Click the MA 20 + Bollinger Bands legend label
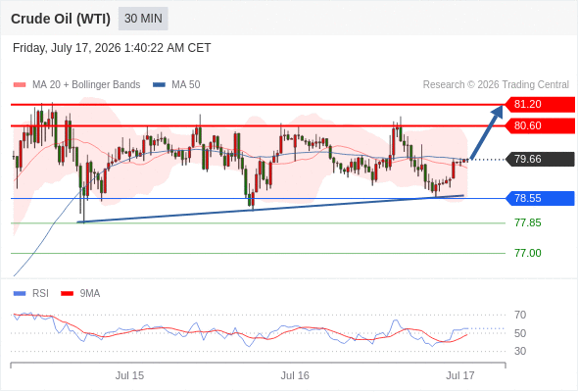 tap(86, 85)
